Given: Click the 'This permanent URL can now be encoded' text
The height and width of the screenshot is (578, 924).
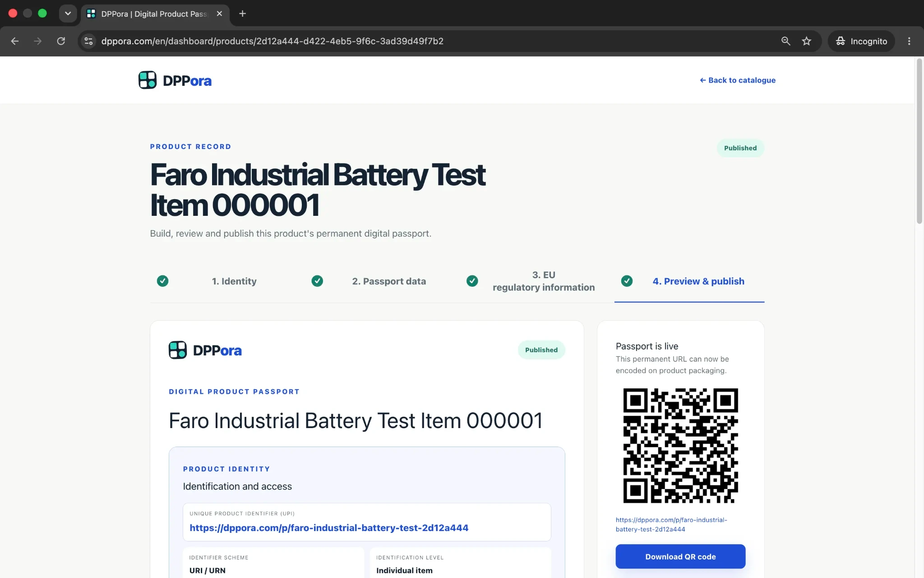Looking at the screenshot, I should pos(672,365).
